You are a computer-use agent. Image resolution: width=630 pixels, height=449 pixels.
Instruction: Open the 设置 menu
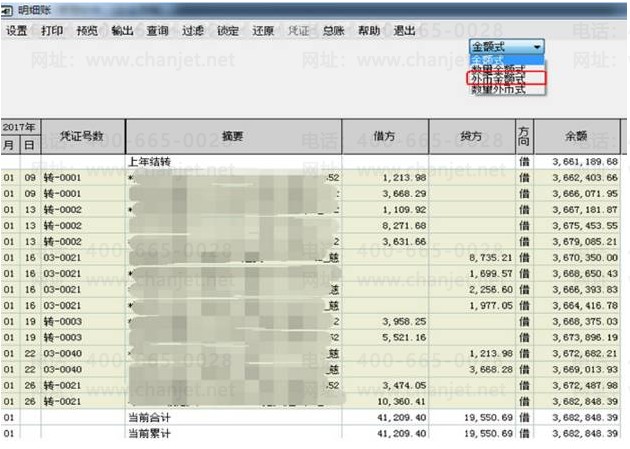pyautogui.click(x=17, y=31)
